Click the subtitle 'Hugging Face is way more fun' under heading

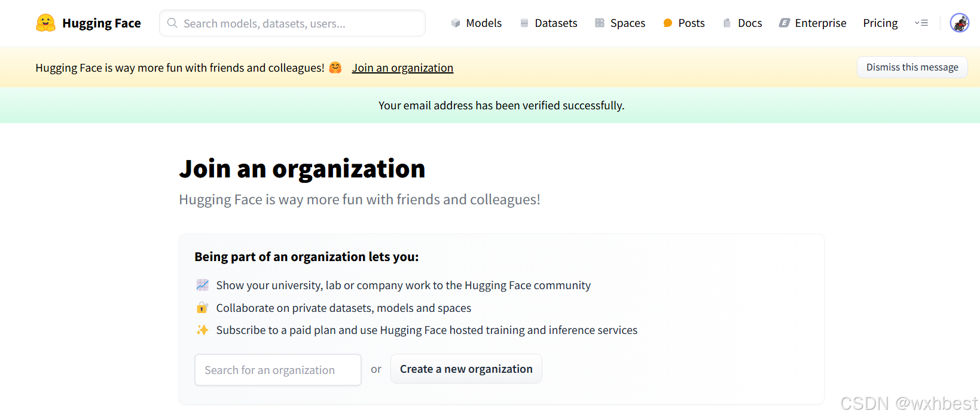pos(359,200)
